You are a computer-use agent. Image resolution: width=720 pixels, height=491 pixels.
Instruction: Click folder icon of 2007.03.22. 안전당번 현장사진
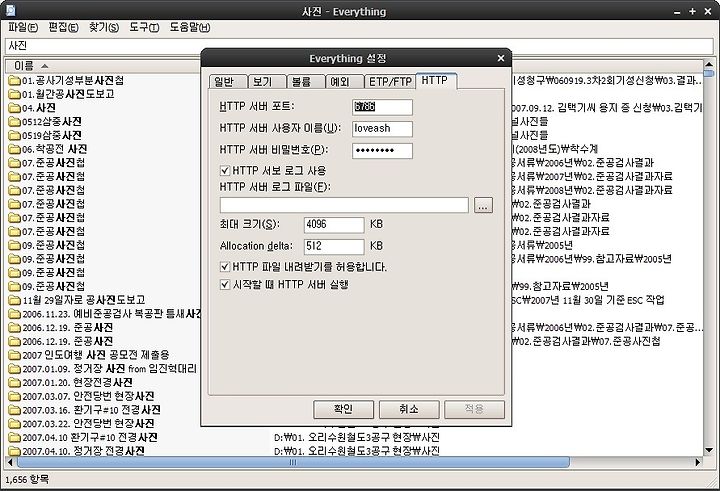[14, 424]
